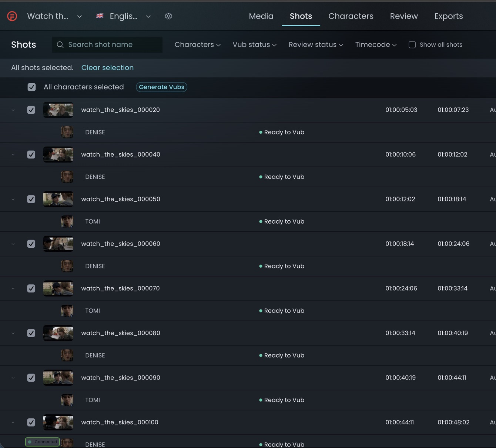Open project settings gear icon
The width and height of the screenshot is (496, 448).
point(168,16)
